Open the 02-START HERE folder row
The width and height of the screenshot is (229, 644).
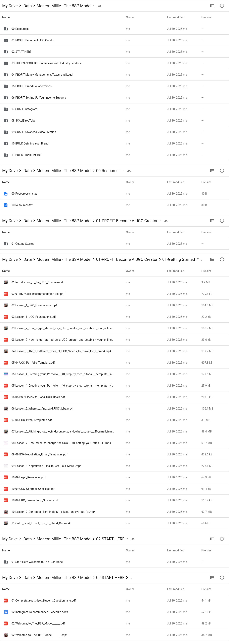(x=115, y=52)
